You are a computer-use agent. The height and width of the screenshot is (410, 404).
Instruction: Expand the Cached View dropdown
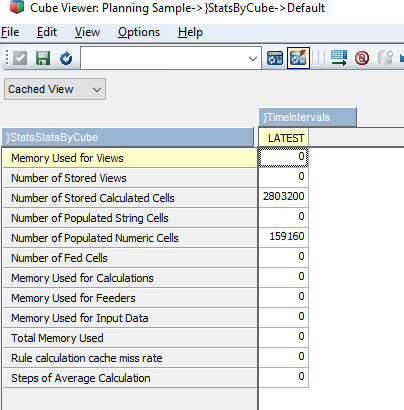tap(55, 89)
